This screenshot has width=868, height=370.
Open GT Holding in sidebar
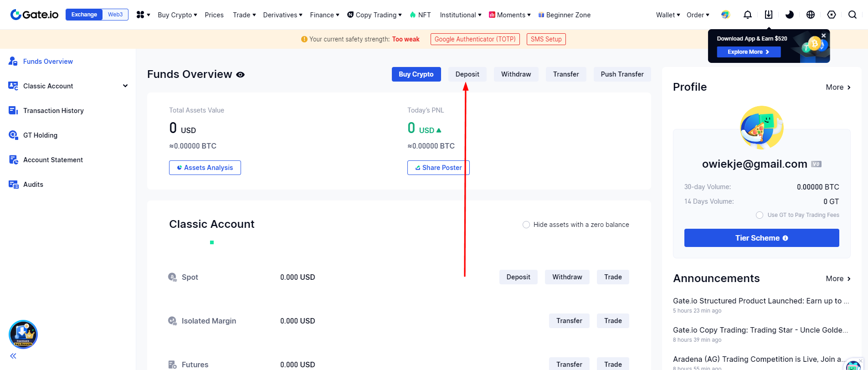[40, 135]
